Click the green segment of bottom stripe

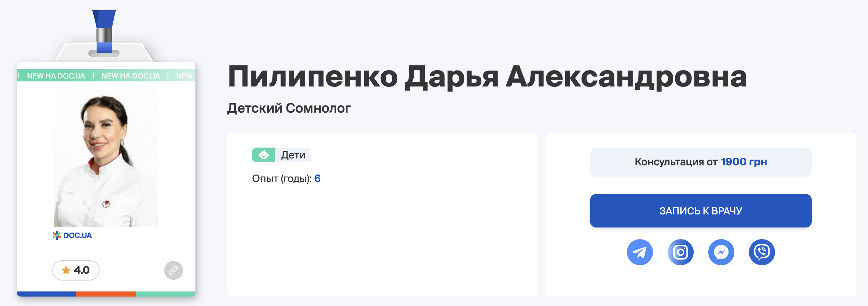click(x=166, y=294)
